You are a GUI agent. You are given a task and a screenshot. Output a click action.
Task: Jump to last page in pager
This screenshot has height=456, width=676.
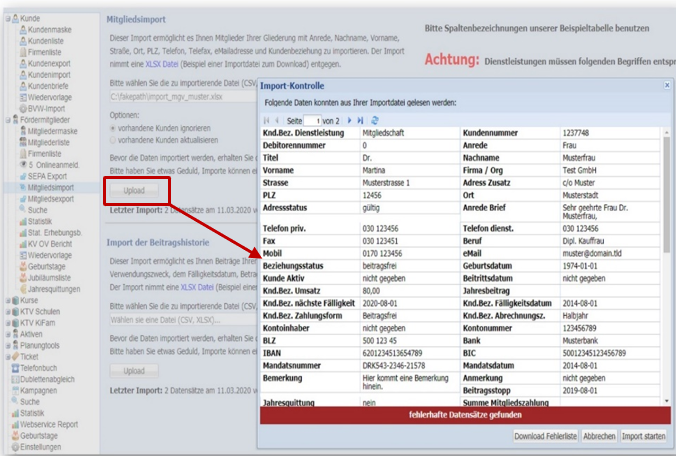point(360,121)
